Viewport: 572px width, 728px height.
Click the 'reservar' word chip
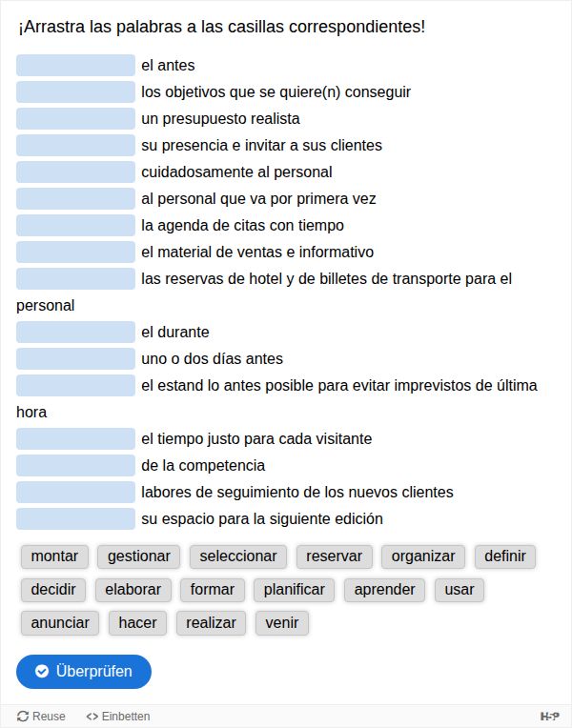coord(334,556)
